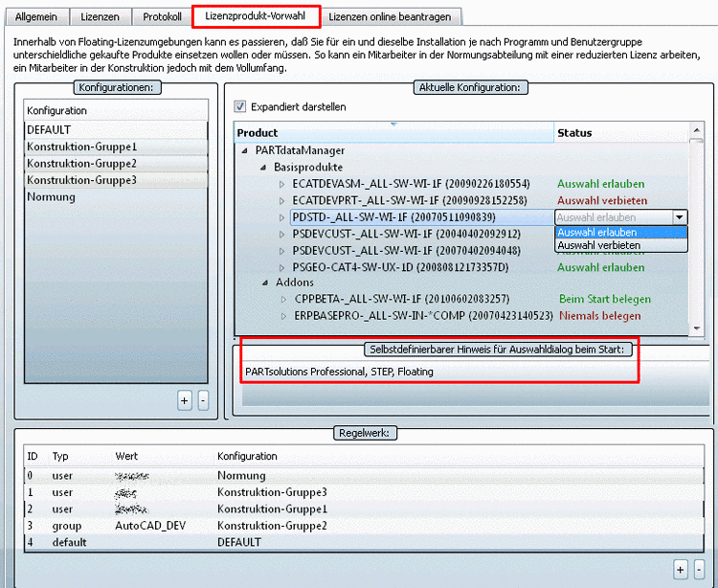Viewport: 718px width, 588px height.
Task: Select rule 0 with Normung configuration
Action: point(364,476)
